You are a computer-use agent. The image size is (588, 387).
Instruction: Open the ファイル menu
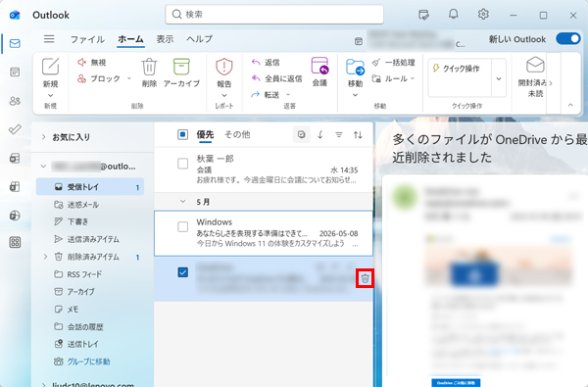87,39
